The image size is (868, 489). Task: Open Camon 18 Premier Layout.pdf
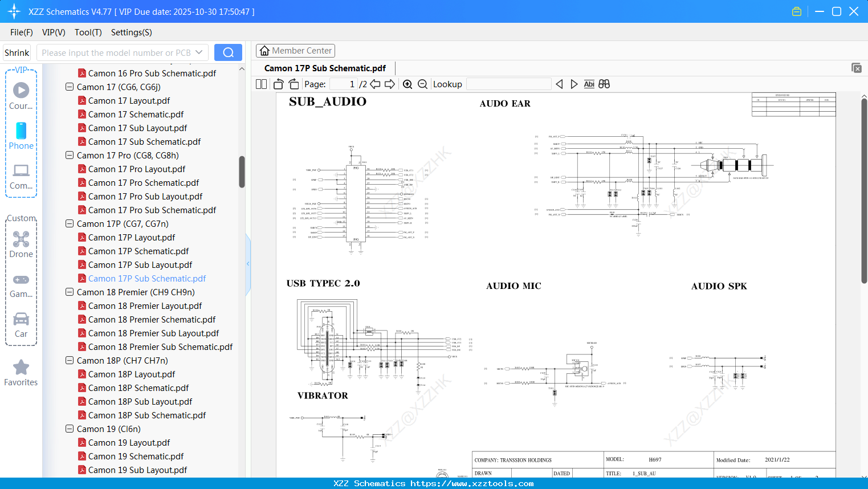(145, 305)
